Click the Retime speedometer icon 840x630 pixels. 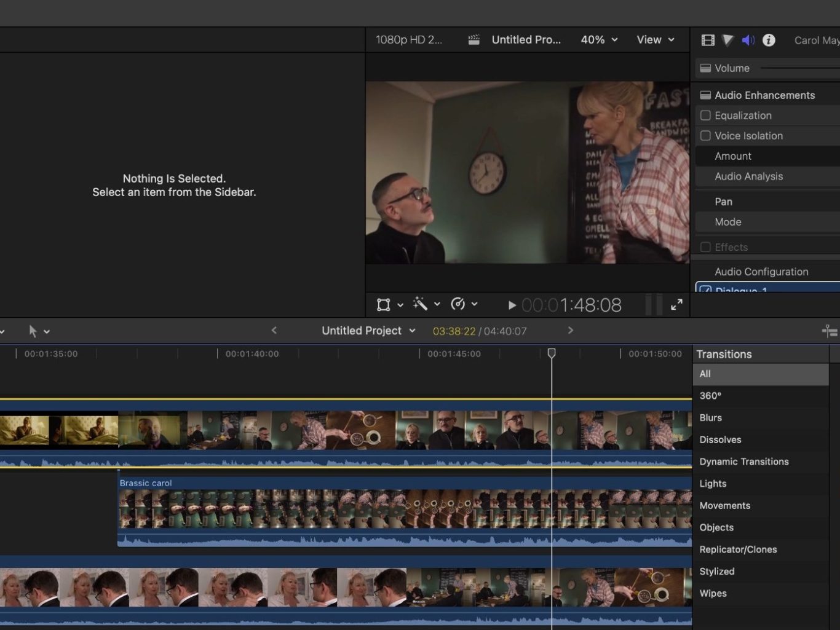point(458,304)
